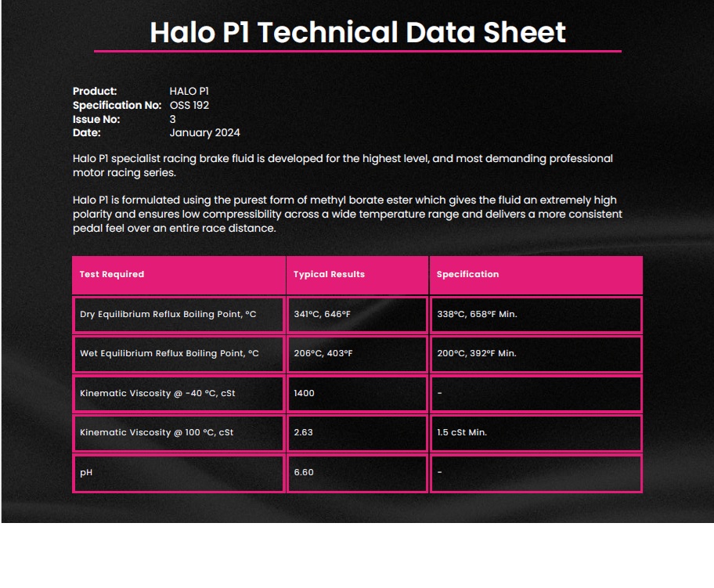Click the pH row label cell

tap(179, 473)
